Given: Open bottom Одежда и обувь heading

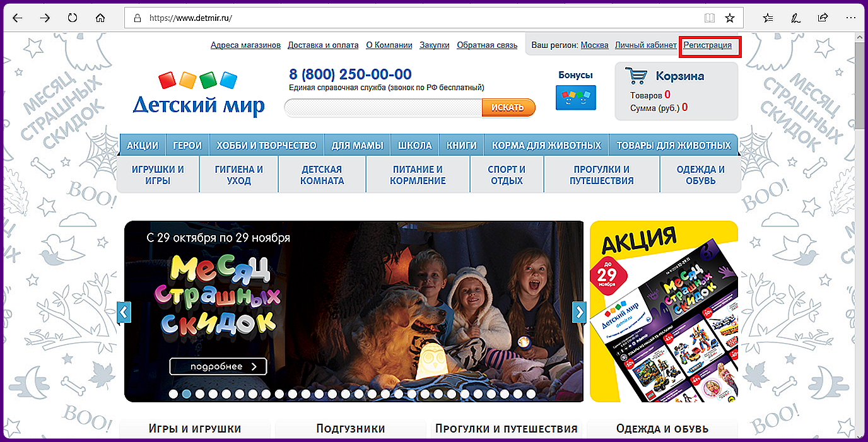Looking at the screenshot, I should pyautogui.click(x=662, y=429).
